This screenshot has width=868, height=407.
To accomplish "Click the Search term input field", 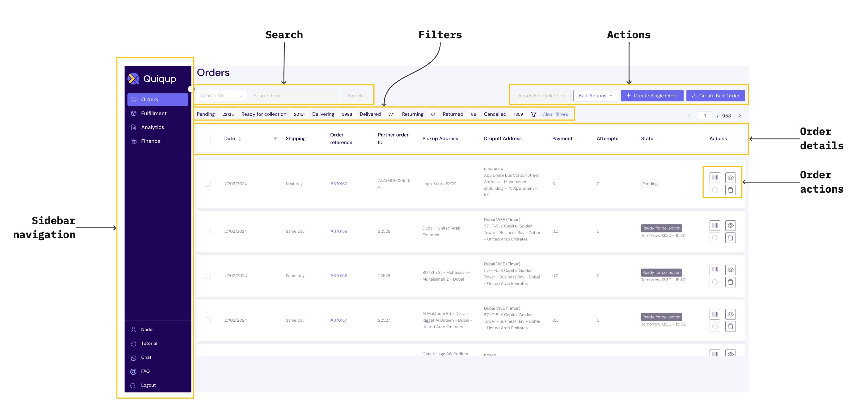I will pyautogui.click(x=294, y=96).
